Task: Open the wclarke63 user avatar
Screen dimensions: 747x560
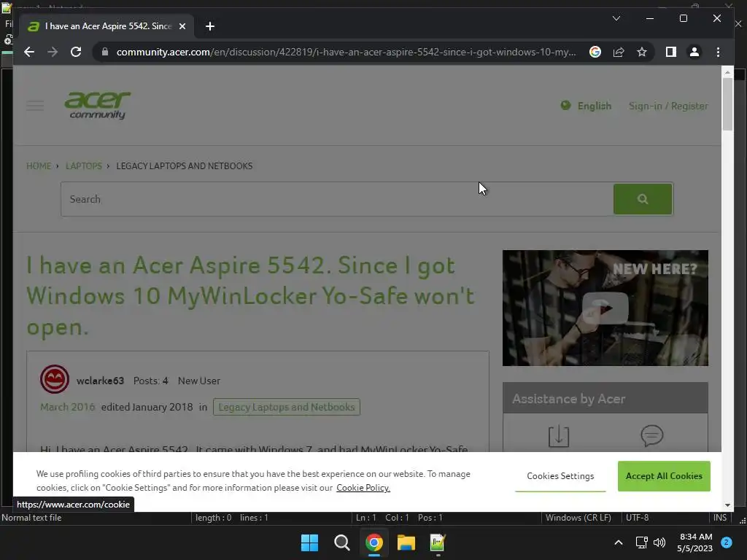Action: (54, 379)
